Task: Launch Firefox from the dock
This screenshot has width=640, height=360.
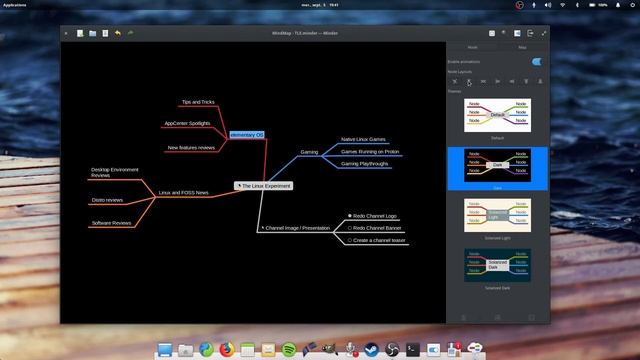Action: pyautogui.click(x=227, y=350)
